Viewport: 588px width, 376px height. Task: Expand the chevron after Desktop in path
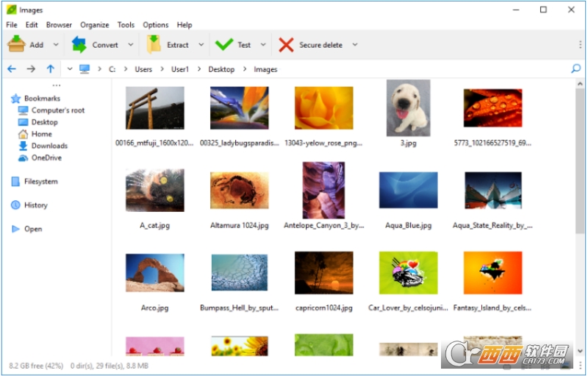click(245, 69)
